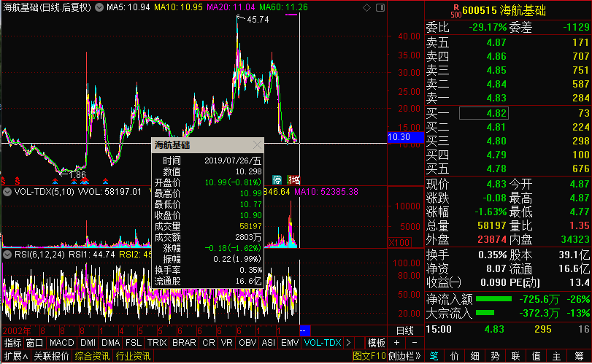
Task: Click the 买一 price 4.82 box
Action: (x=484, y=113)
